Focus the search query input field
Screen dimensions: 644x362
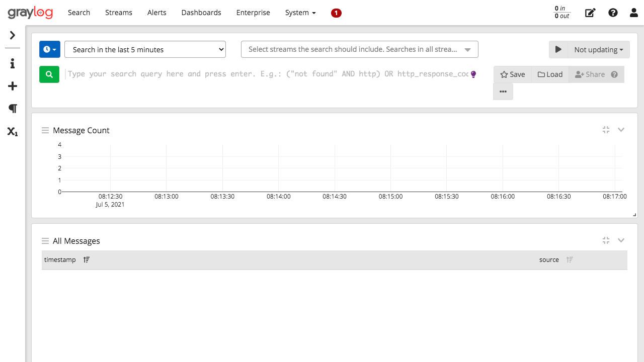click(x=267, y=74)
